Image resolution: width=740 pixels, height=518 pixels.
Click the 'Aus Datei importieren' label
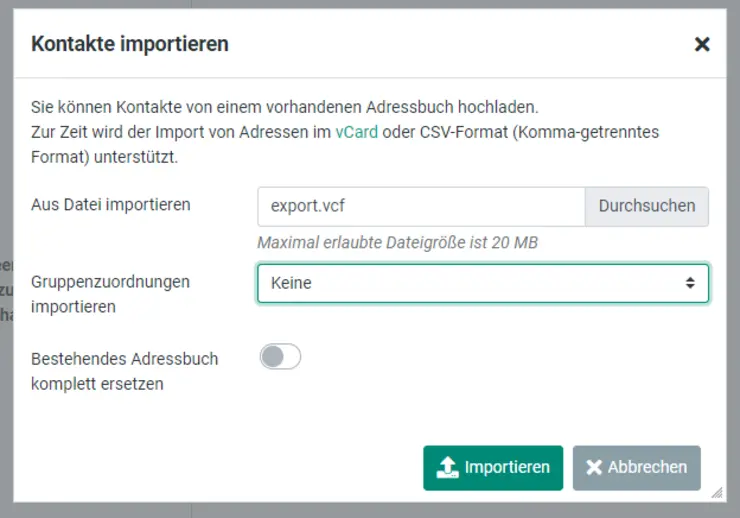point(111,205)
